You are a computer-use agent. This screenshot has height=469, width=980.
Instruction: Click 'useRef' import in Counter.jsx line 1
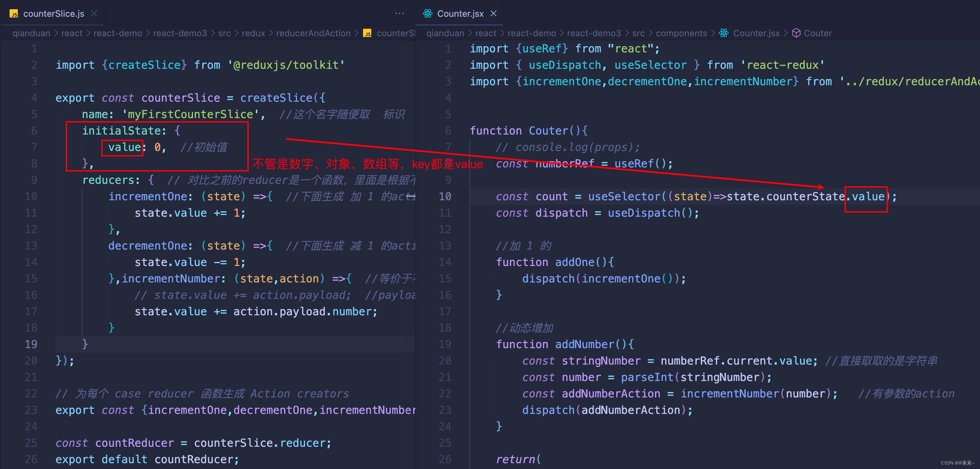pyautogui.click(x=542, y=49)
